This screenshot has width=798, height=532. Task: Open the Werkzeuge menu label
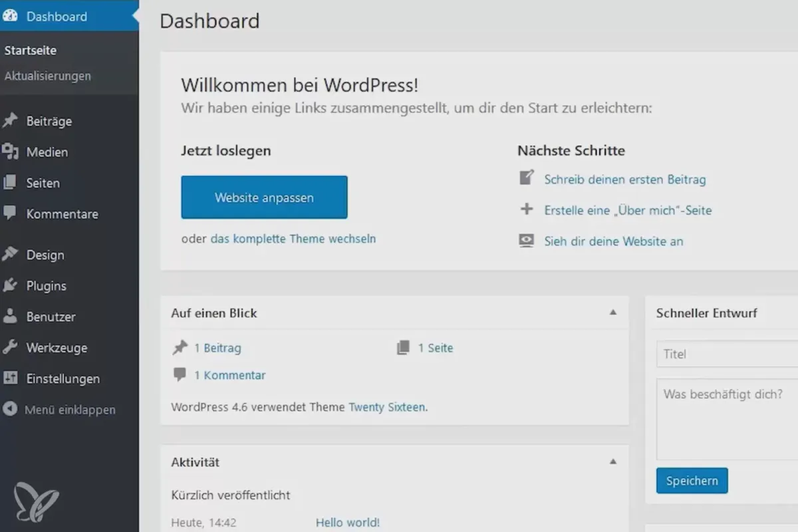57,348
